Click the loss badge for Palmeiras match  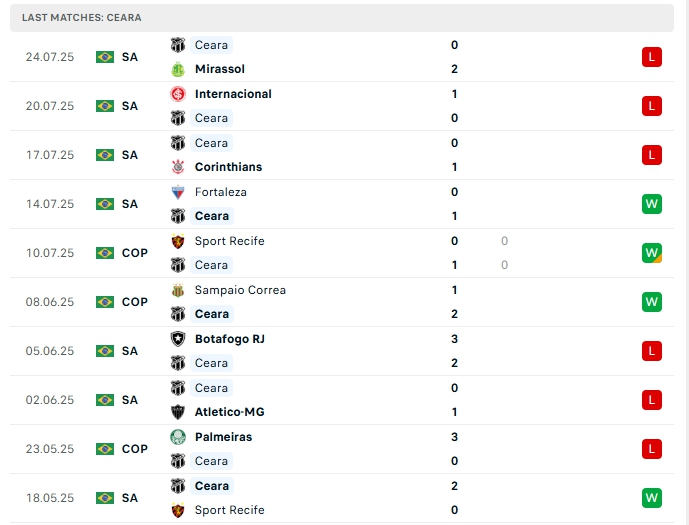coord(652,449)
